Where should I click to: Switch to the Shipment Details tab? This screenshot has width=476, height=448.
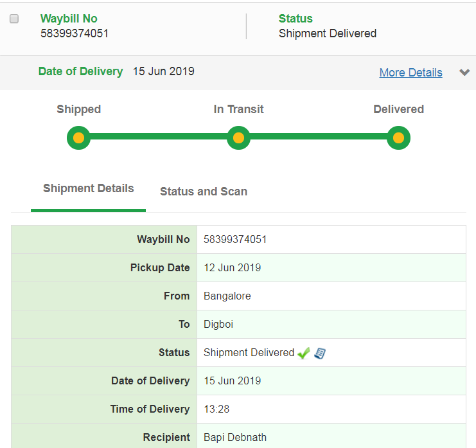click(89, 189)
